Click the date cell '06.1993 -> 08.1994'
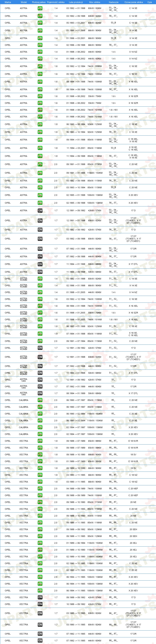Image resolution: width=156 pixels, height=644 pixels. coord(76,124)
